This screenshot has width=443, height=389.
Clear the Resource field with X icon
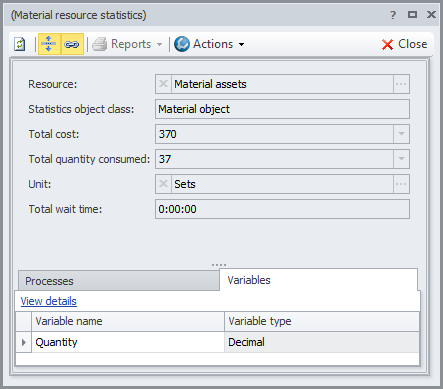pos(163,84)
